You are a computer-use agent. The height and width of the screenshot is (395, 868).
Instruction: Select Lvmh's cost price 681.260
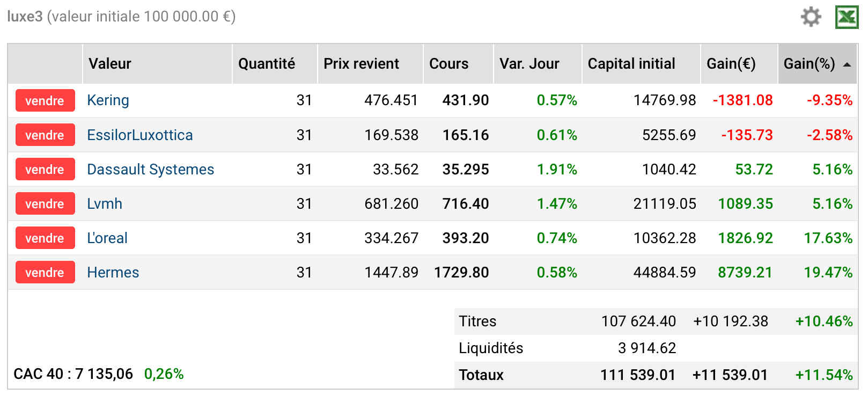pyautogui.click(x=391, y=203)
